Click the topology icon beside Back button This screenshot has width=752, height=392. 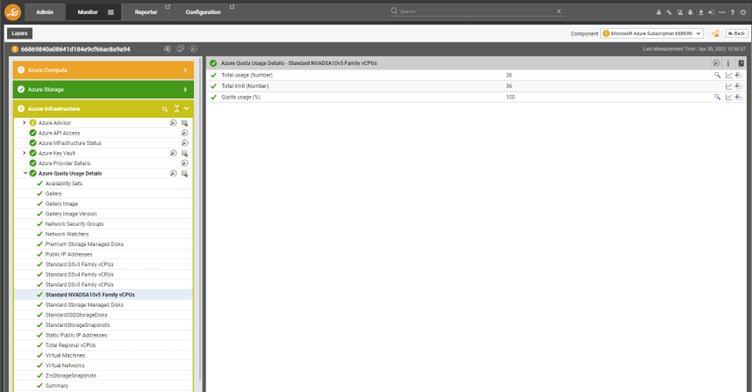tap(716, 34)
